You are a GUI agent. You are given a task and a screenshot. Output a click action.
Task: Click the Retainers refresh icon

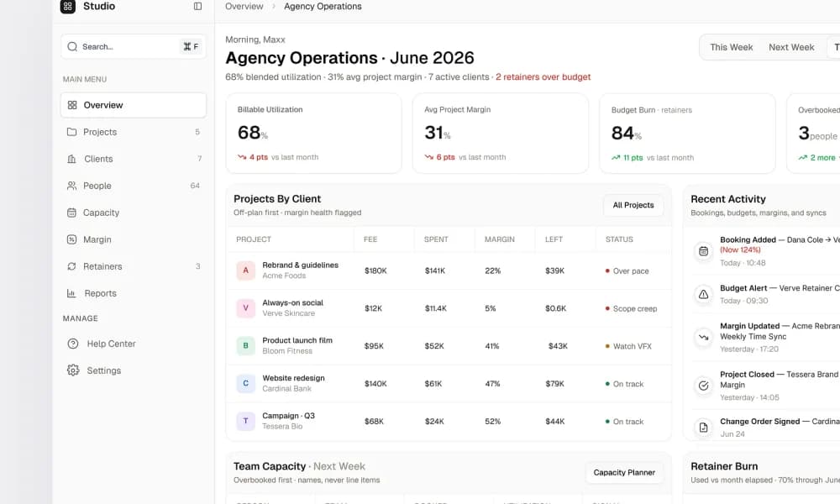71,266
